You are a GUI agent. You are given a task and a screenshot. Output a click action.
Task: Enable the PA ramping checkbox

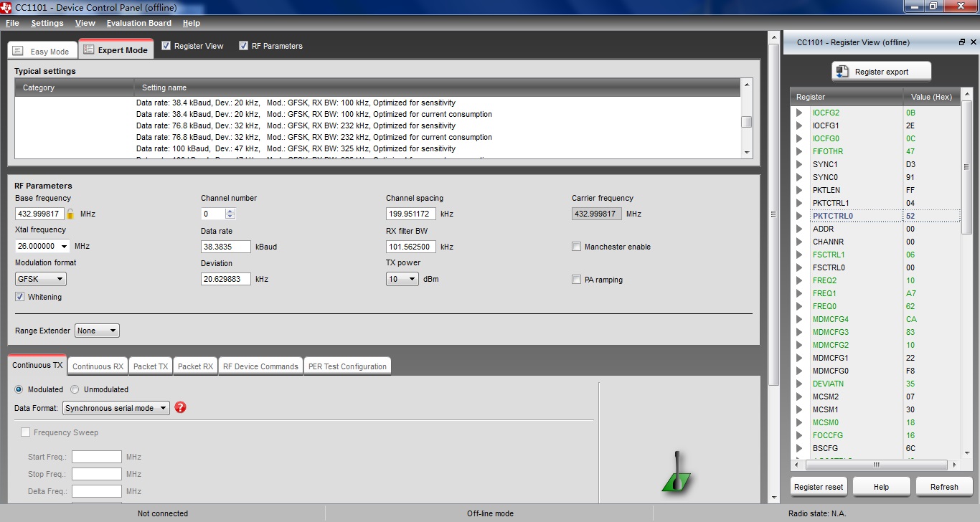click(x=577, y=280)
